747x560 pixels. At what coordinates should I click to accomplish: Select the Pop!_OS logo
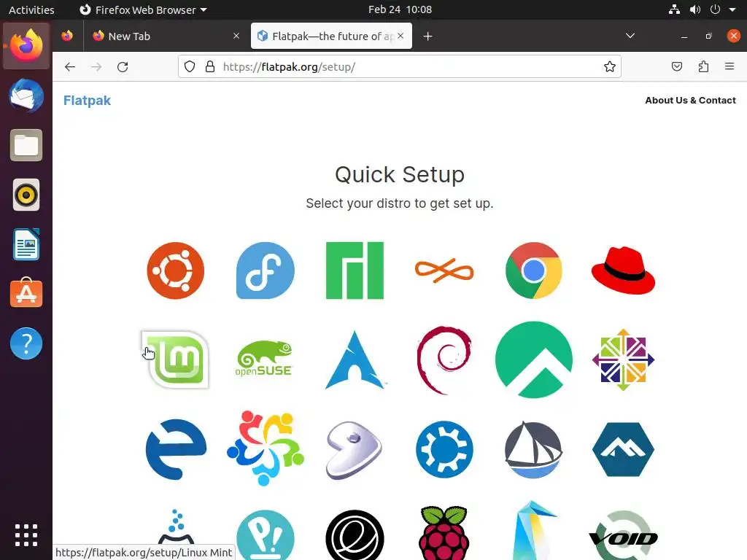(266, 535)
